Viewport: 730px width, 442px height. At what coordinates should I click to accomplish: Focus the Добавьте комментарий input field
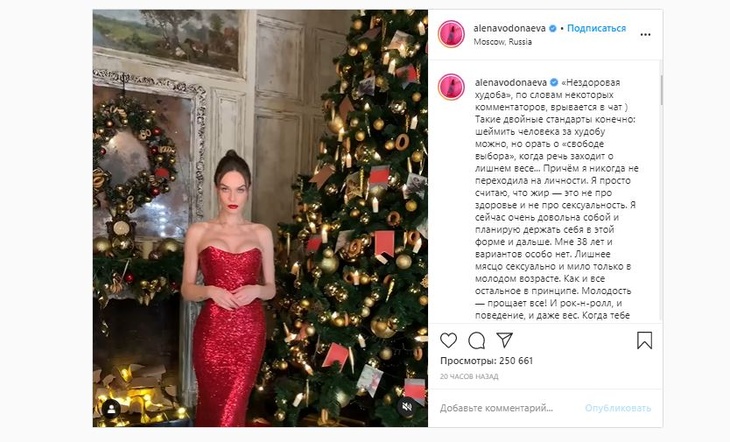coord(507,408)
